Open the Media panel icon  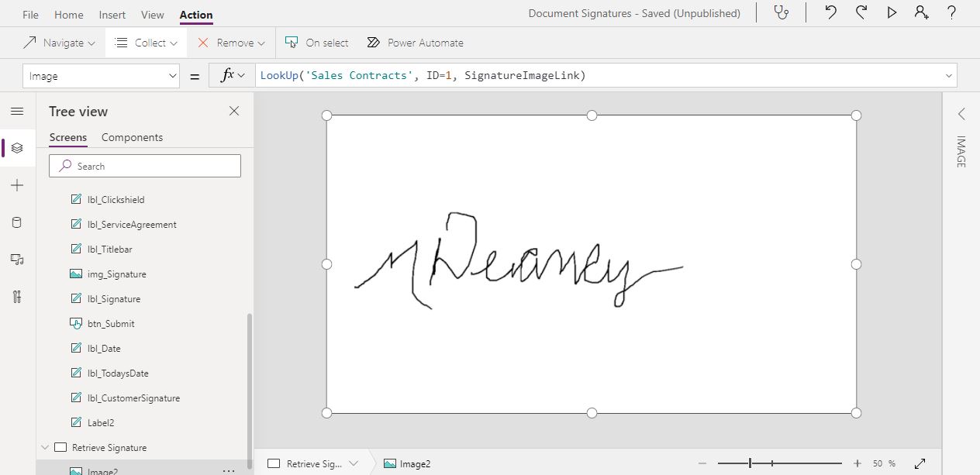[x=17, y=260]
